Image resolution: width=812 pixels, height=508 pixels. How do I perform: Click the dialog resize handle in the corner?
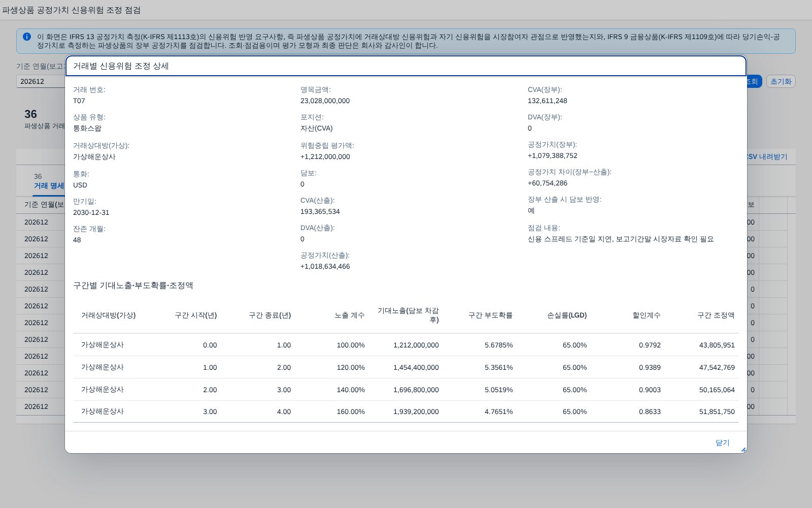[743, 450]
